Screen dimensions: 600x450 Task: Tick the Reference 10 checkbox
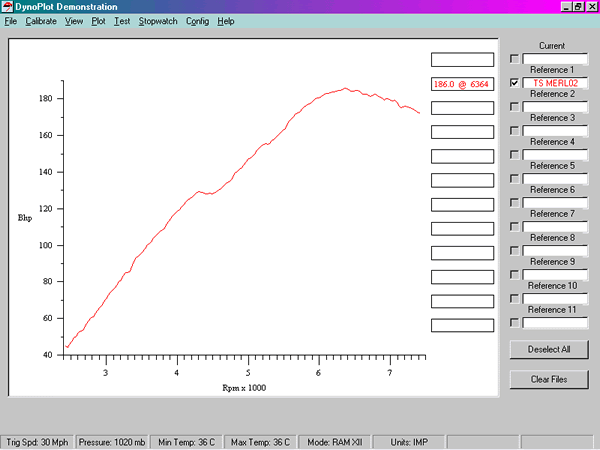[x=514, y=298]
